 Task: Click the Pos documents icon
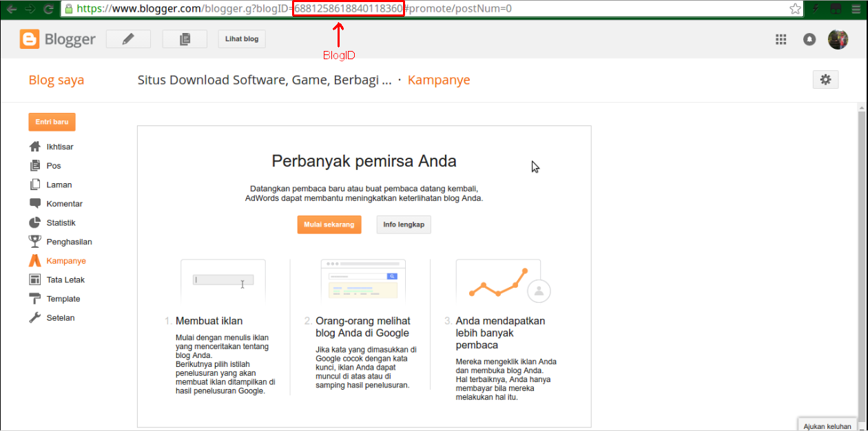[x=35, y=166]
